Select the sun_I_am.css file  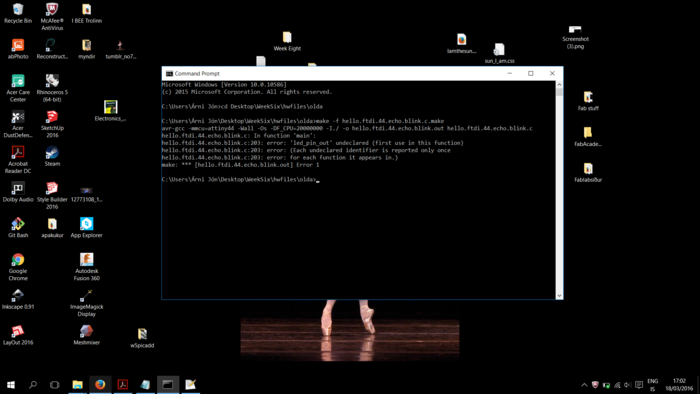(500, 53)
